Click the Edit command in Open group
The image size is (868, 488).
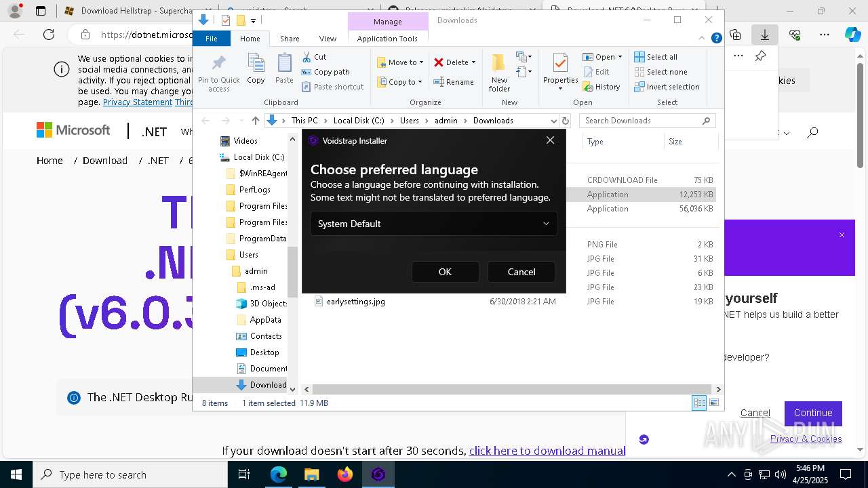tap(595, 72)
